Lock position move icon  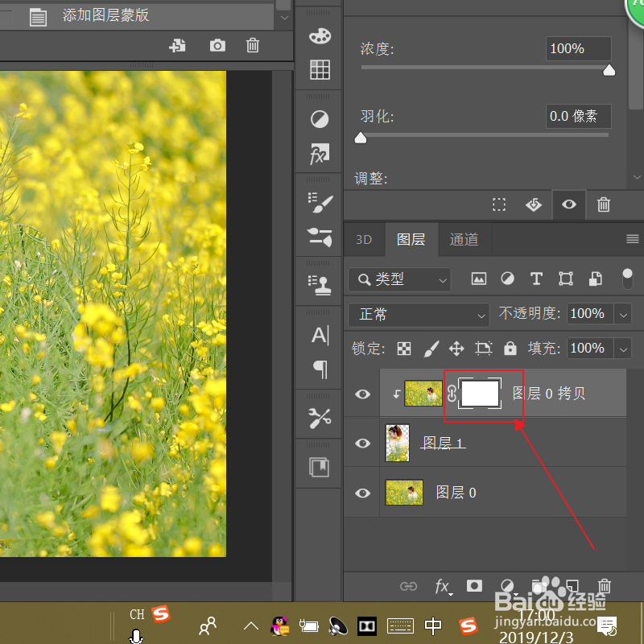(456, 349)
